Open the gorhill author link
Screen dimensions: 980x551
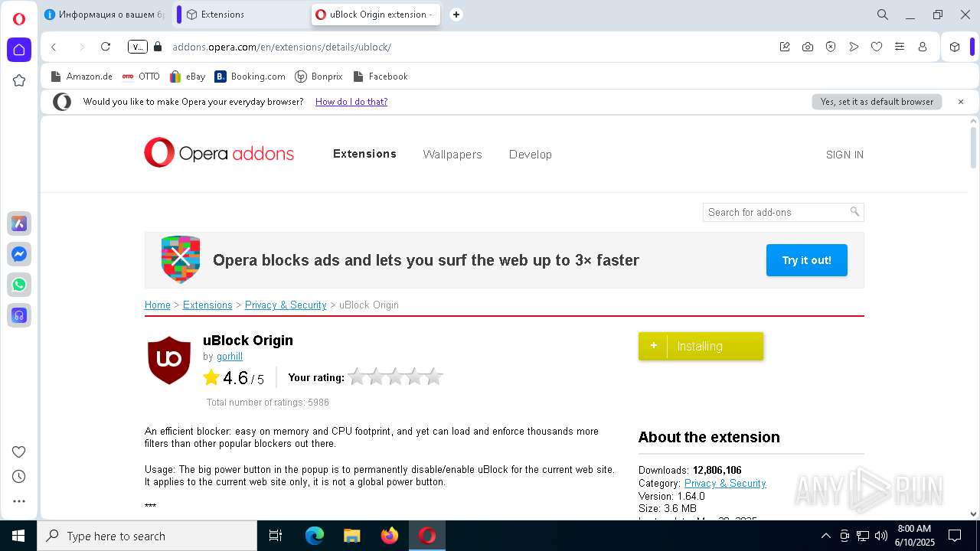point(230,357)
